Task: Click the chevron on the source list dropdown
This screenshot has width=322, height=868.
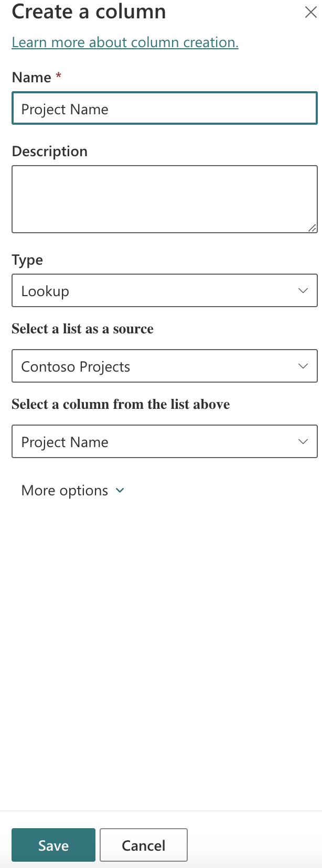Action: pos(303,366)
